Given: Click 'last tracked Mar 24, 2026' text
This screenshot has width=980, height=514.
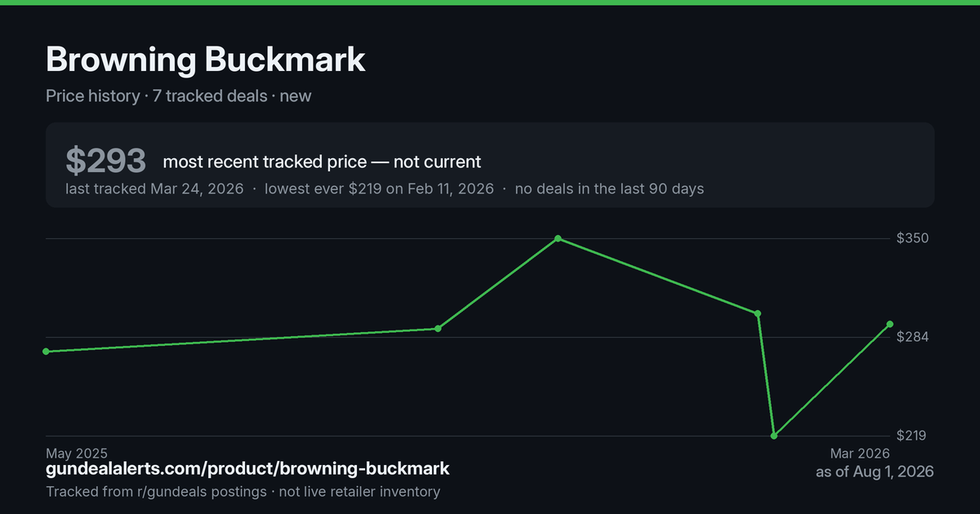Looking at the screenshot, I should (x=154, y=188).
